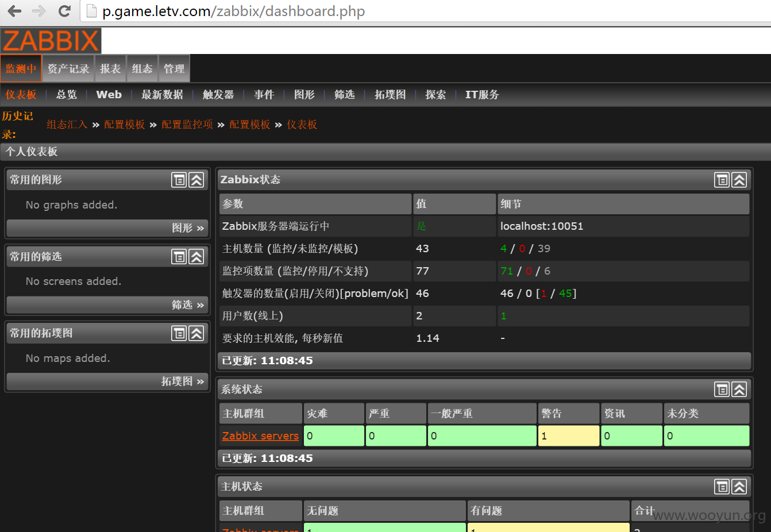Open menu icon for 常用的筛选 widget
771x532 pixels.
point(179,257)
